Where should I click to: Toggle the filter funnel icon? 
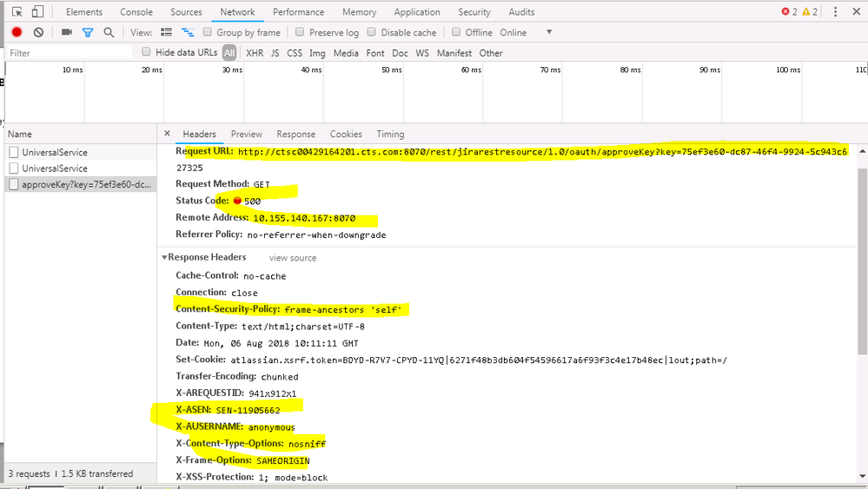point(88,33)
